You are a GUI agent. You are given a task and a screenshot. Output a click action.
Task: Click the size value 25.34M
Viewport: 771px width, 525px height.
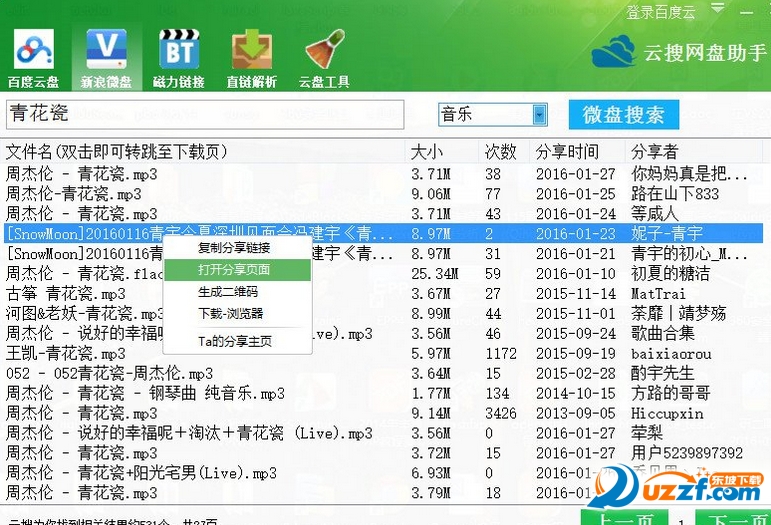(x=435, y=274)
